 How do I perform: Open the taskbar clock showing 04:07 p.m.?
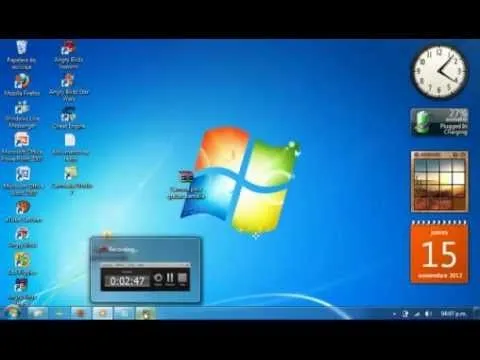(453, 314)
